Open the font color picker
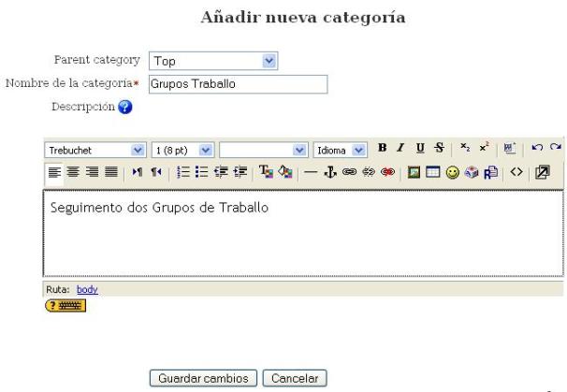 click(x=266, y=172)
